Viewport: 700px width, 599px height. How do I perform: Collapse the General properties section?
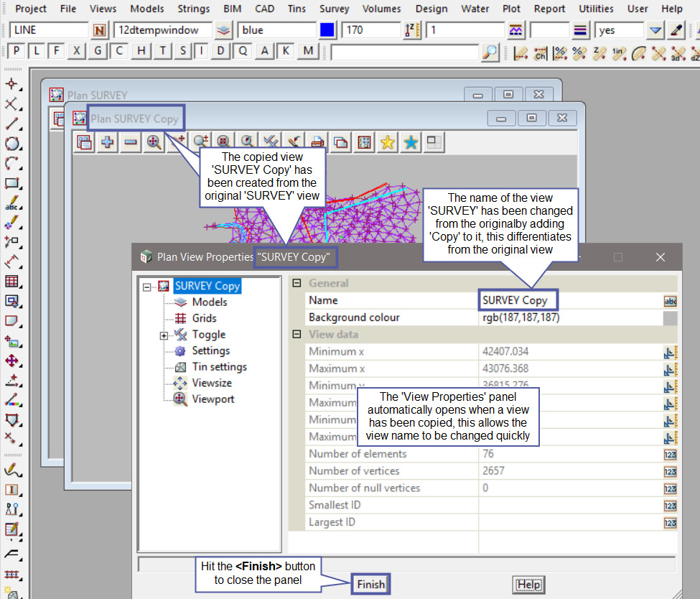click(x=297, y=284)
